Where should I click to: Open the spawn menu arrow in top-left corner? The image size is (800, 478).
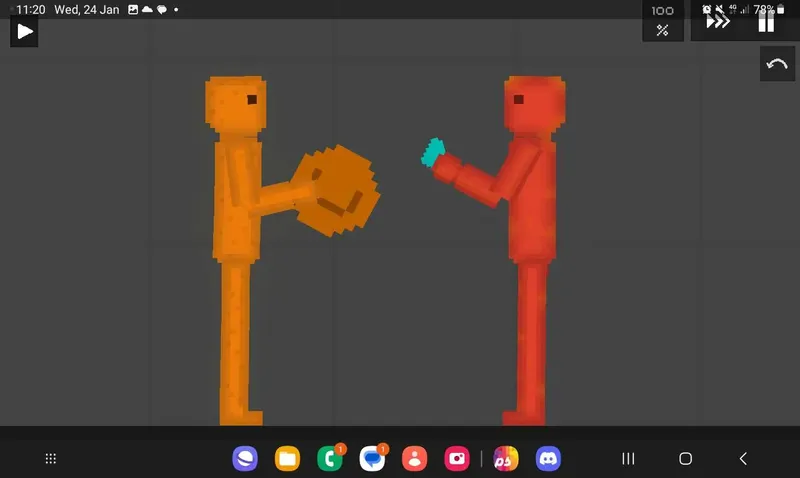click(25, 31)
